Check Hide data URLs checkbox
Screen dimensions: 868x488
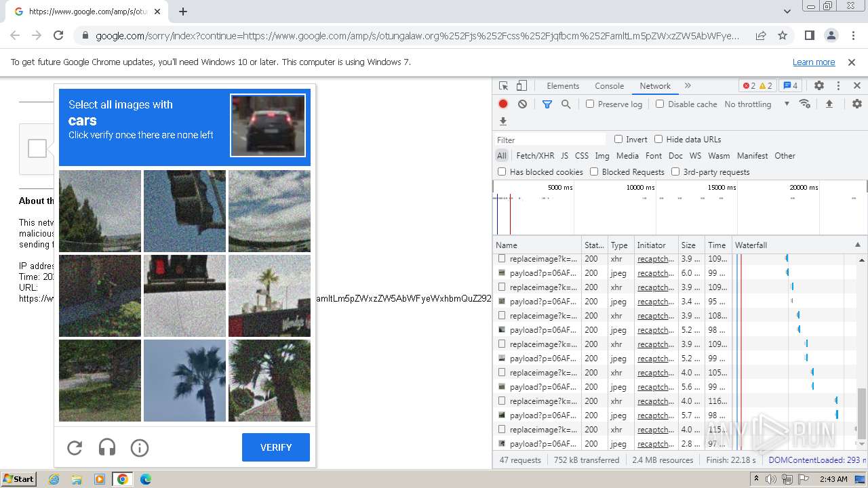point(658,139)
